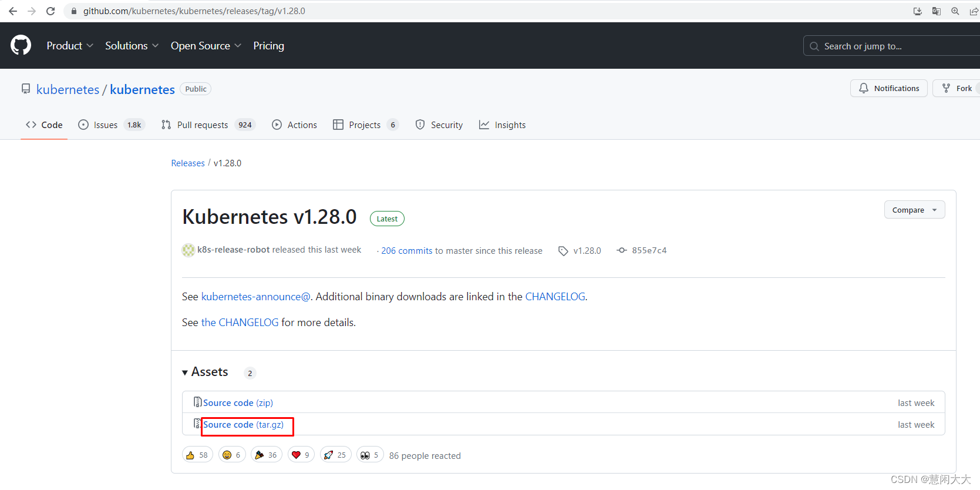
Task: Open the Product dropdown menu
Action: coord(70,46)
